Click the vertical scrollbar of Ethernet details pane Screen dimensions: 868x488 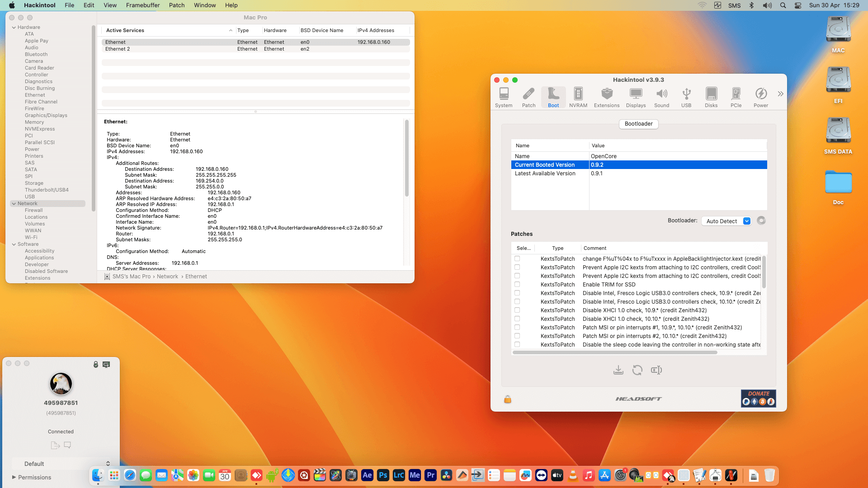(407, 158)
